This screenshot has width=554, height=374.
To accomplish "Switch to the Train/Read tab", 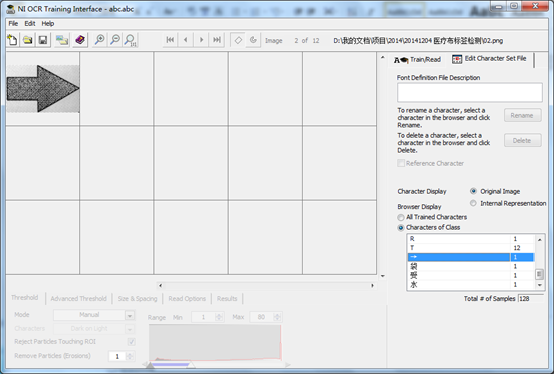I will tap(417, 60).
